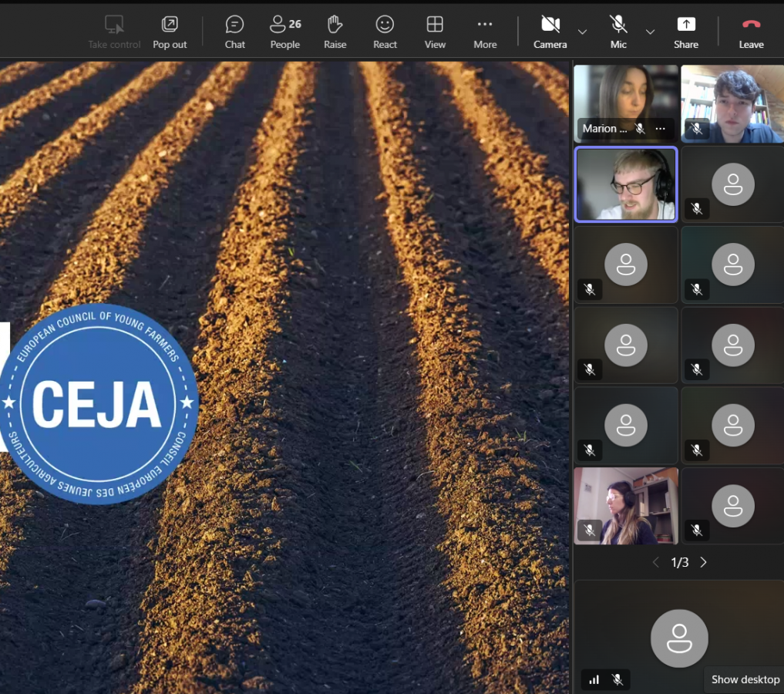Open the More actions menu
Image resolution: width=784 pixels, height=694 pixels.
click(x=485, y=32)
